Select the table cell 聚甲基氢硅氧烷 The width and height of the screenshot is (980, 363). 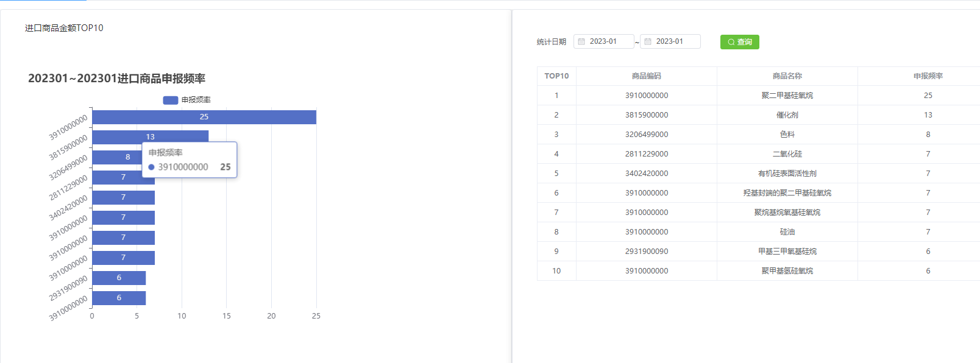[x=787, y=271]
